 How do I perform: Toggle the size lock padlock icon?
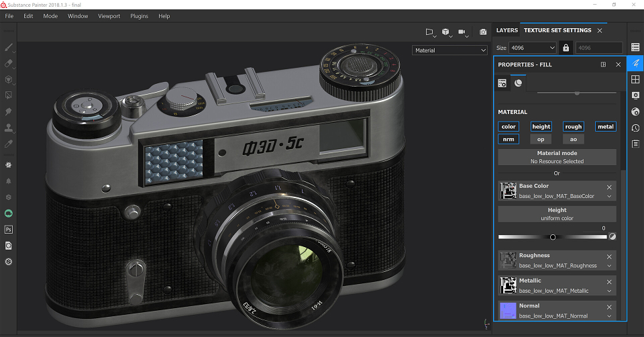566,48
